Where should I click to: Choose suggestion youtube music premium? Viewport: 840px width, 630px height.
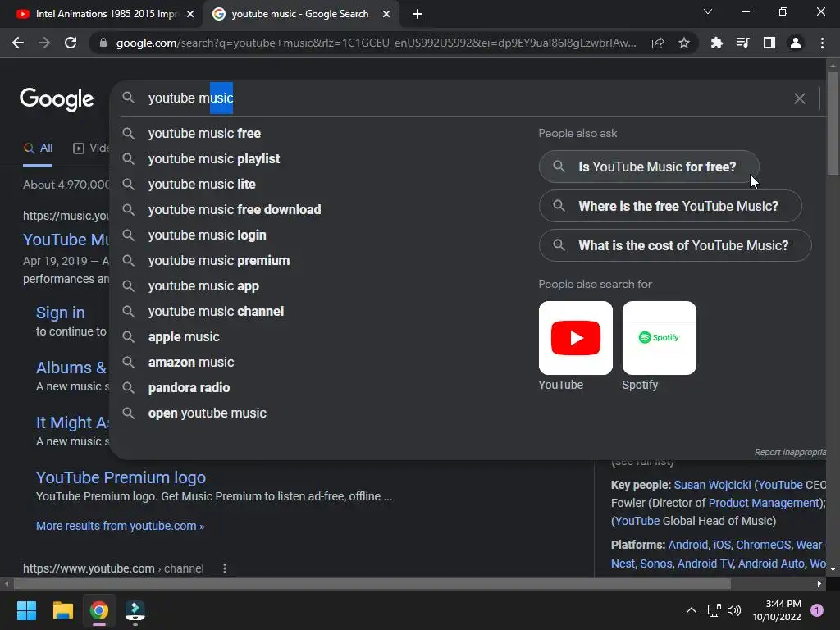218,261
